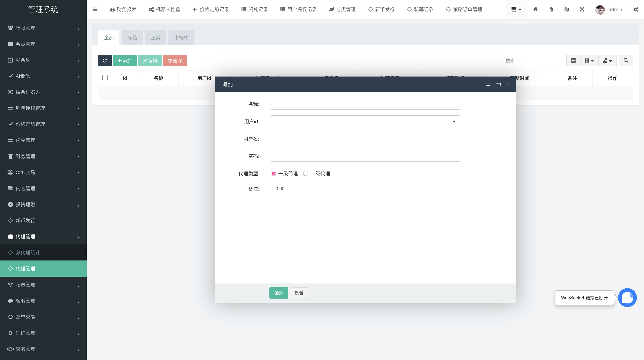Click the hamburger sidebar toggle icon
644x360 pixels.
(95, 9)
